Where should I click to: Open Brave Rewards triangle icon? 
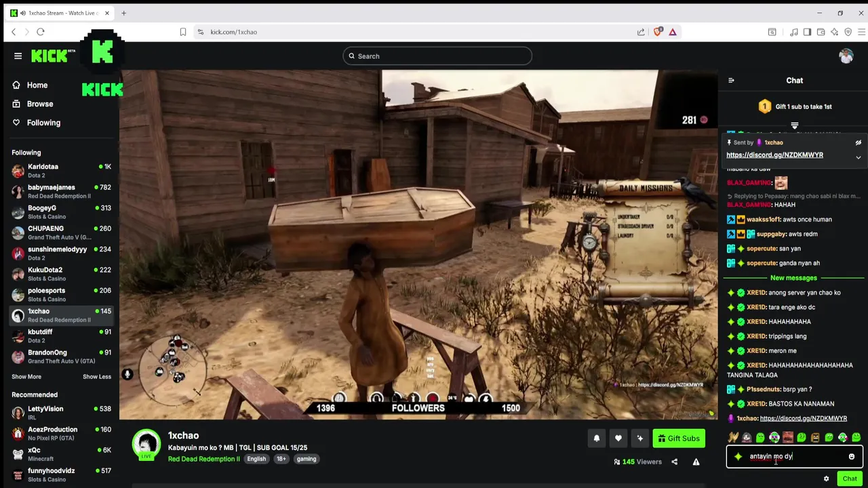[673, 32]
